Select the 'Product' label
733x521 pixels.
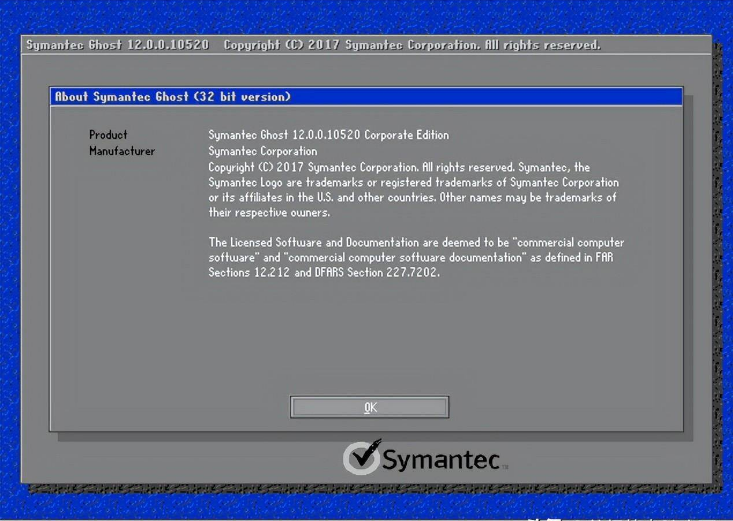(x=108, y=135)
